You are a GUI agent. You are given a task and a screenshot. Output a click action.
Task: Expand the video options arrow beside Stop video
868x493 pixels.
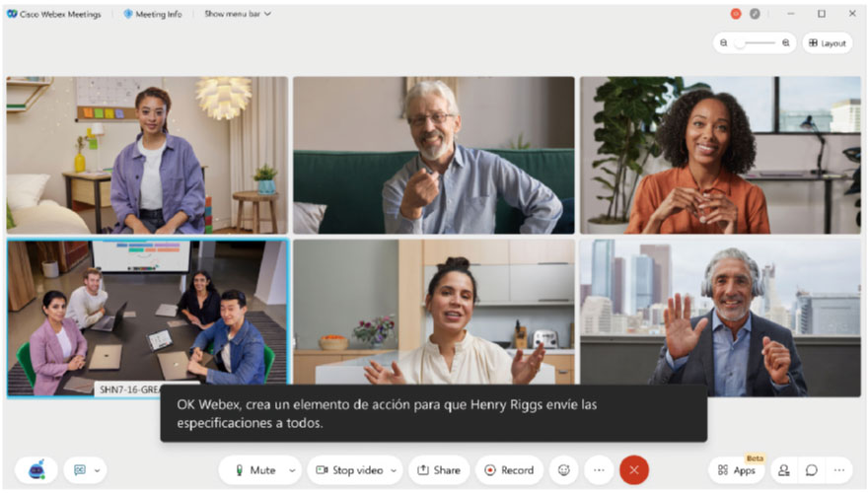click(x=394, y=470)
